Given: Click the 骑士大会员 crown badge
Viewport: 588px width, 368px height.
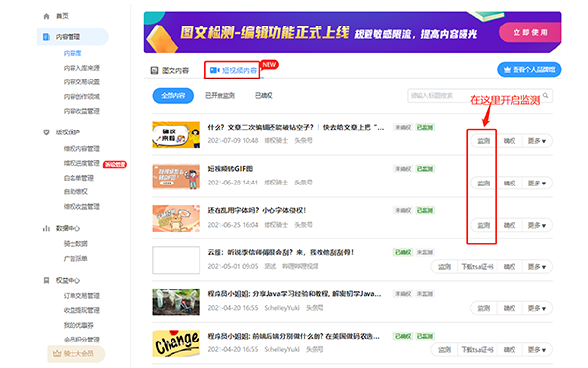Looking at the screenshot, I should pyautogui.click(x=76, y=353).
